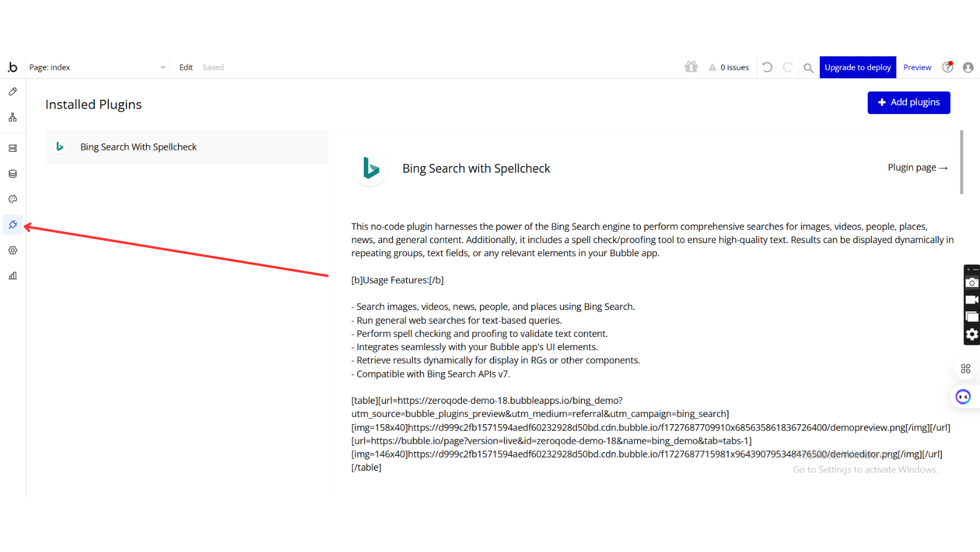The width and height of the screenshot is (980, 552).
Task: Open the Workflow tab in sidebar
Action: point(13,117)
